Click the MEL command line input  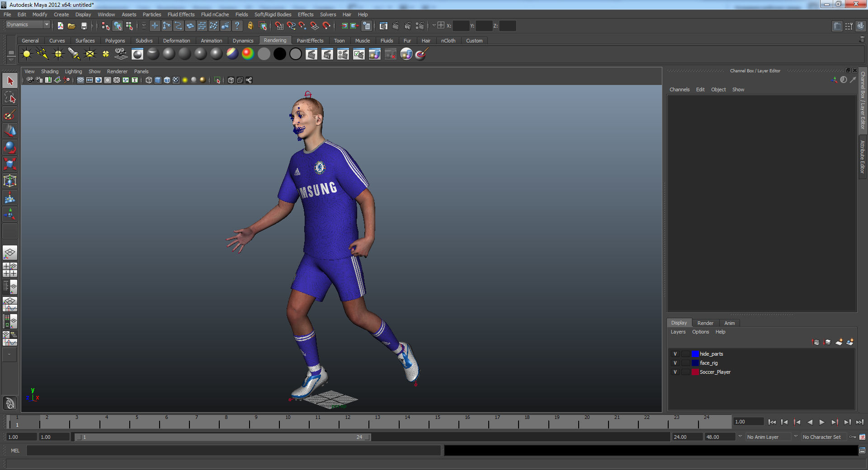pos(233,451)
